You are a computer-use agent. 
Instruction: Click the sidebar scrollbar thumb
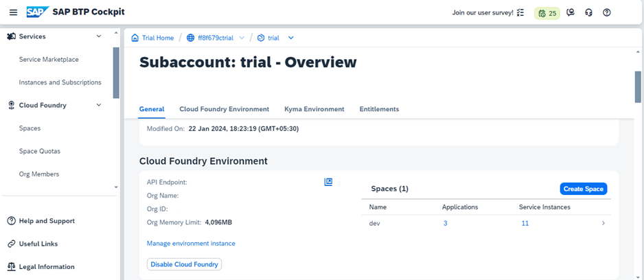click(x=116, y=73)
